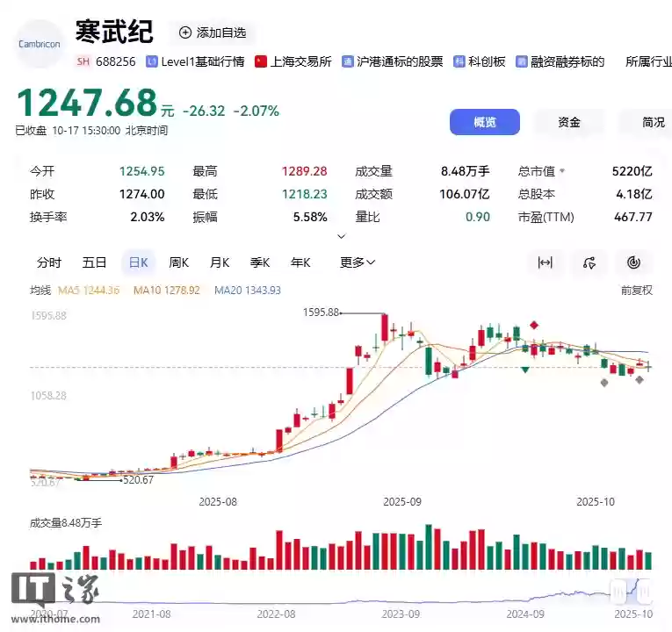
Task: Click the 2023-09 point on overview timeline
Action: pyautogui.click(x=401, y=614)
